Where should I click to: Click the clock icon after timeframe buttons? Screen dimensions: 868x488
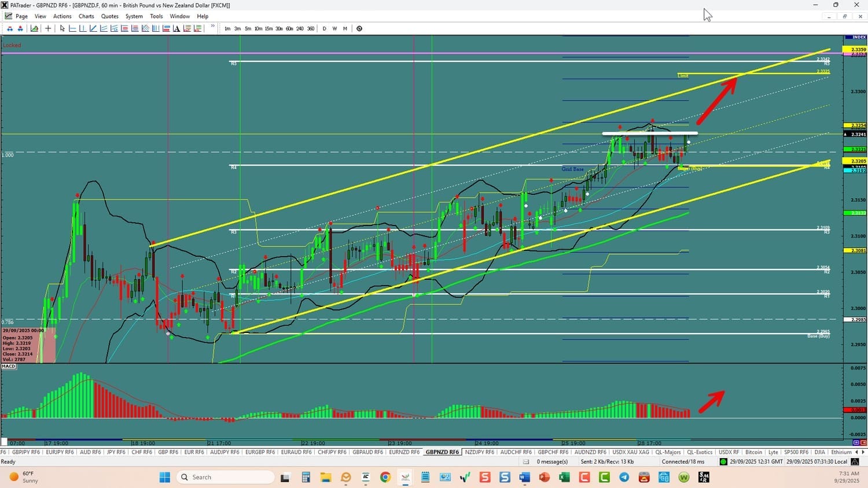(x=359, y=28)
